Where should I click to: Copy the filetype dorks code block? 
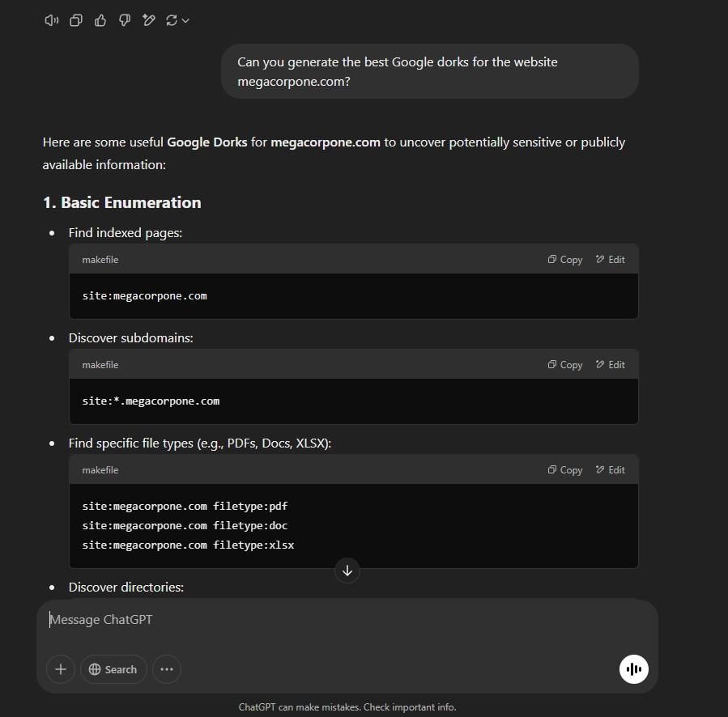point(564,469)
